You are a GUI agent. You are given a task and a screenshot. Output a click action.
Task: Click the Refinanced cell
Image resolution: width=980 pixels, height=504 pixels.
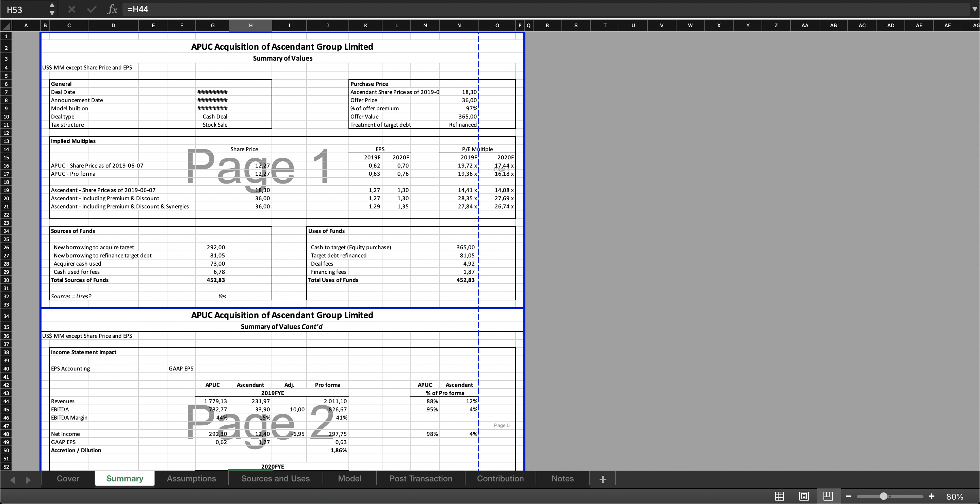pyautogui.click(x=459, y=125)
